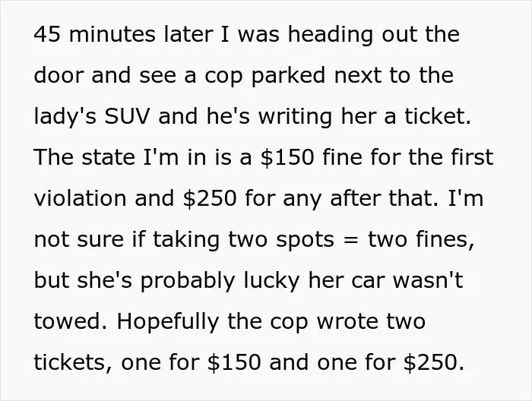Screen dimensions: 532x401
Task: Click the word "towed."
Action: point(71,321)
